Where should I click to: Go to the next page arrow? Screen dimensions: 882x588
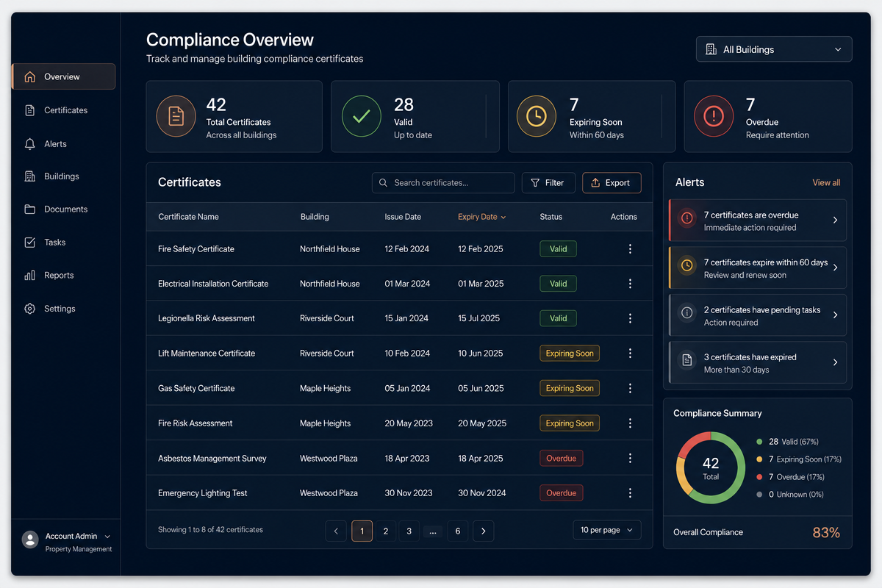point(483,531)
